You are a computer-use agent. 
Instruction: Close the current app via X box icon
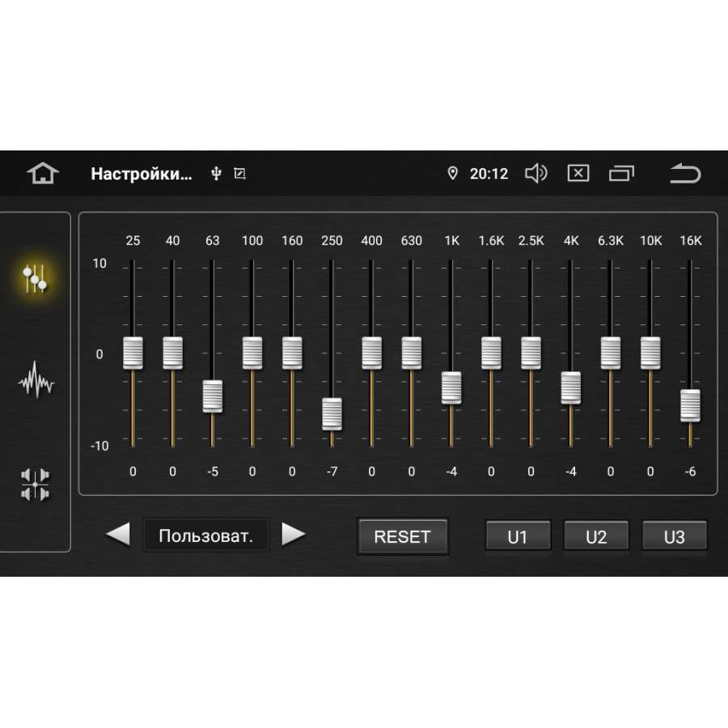pyautogui.click(x=578, y=173)
